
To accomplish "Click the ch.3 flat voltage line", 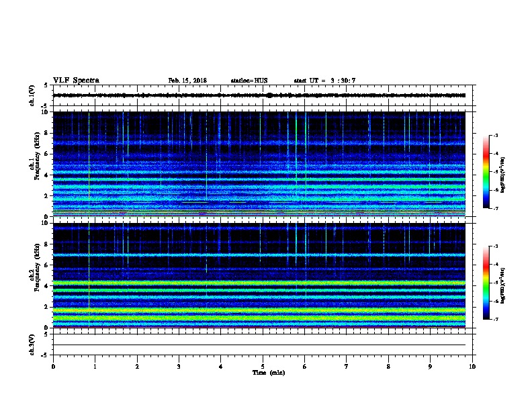I will point(259,345).
